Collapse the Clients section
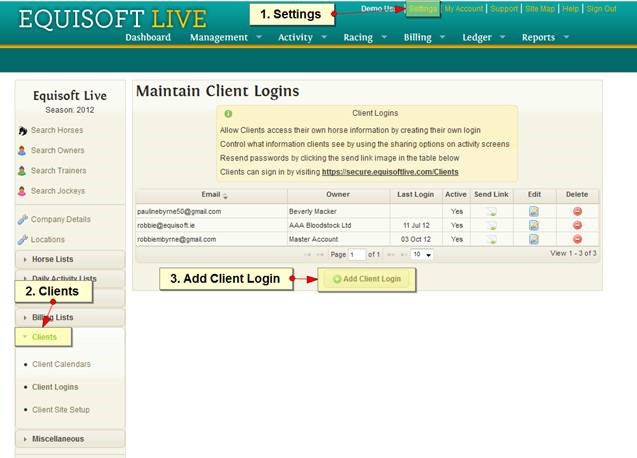This screenshot has width=637, height=458. click(x=43, y=337)
